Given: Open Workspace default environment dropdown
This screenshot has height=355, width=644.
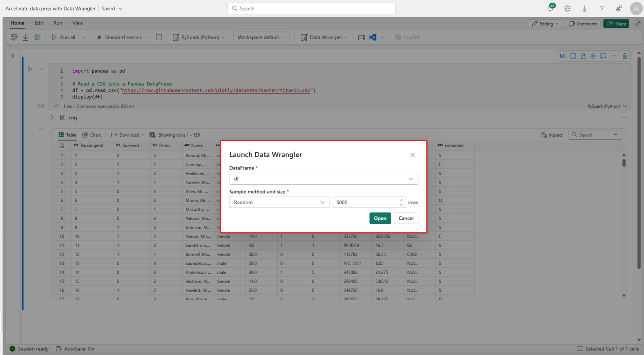Looking at the screenshot, I should [261, 37].
